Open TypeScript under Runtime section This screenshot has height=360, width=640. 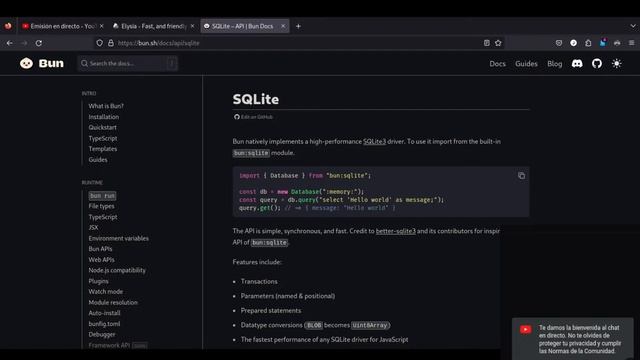pyautogui.click(x=103, y=217)
